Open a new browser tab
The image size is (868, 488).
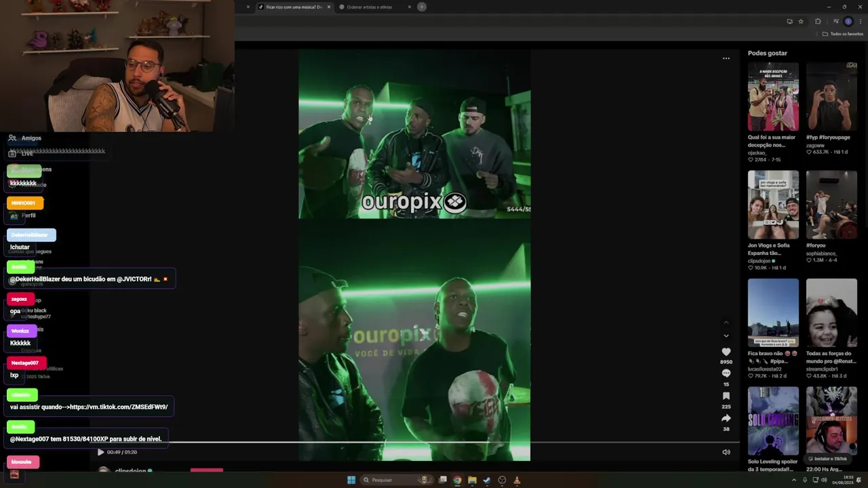[422, 7]
